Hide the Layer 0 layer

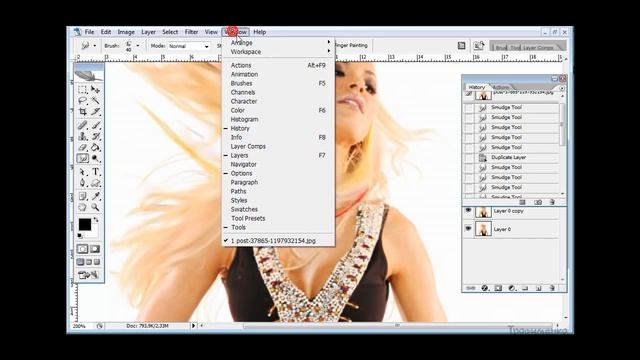tap(468, 229)
